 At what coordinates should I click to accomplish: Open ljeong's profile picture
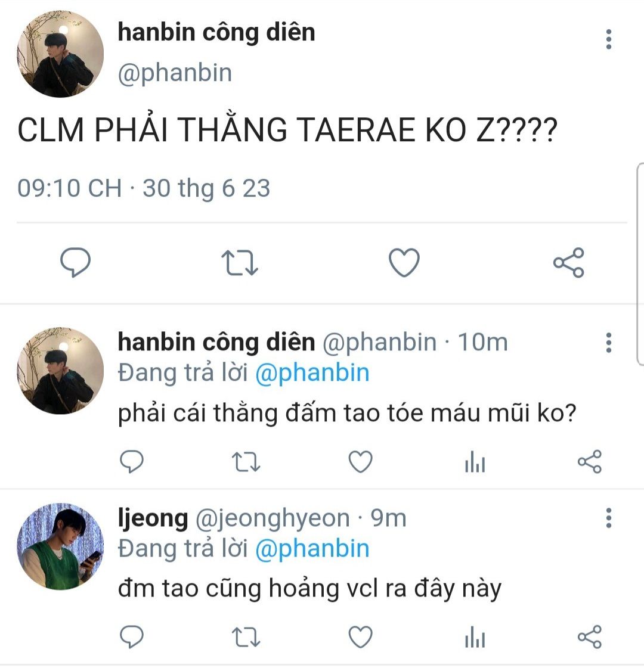pos(60,546)
